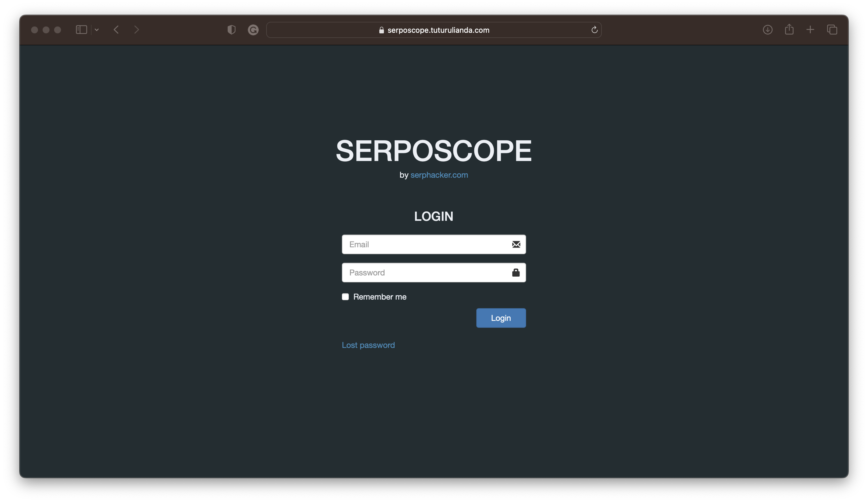The width and height of the screenshot is (868, 502).
Task: Maximize the Safari window button
Action: (x=58, y=30)
